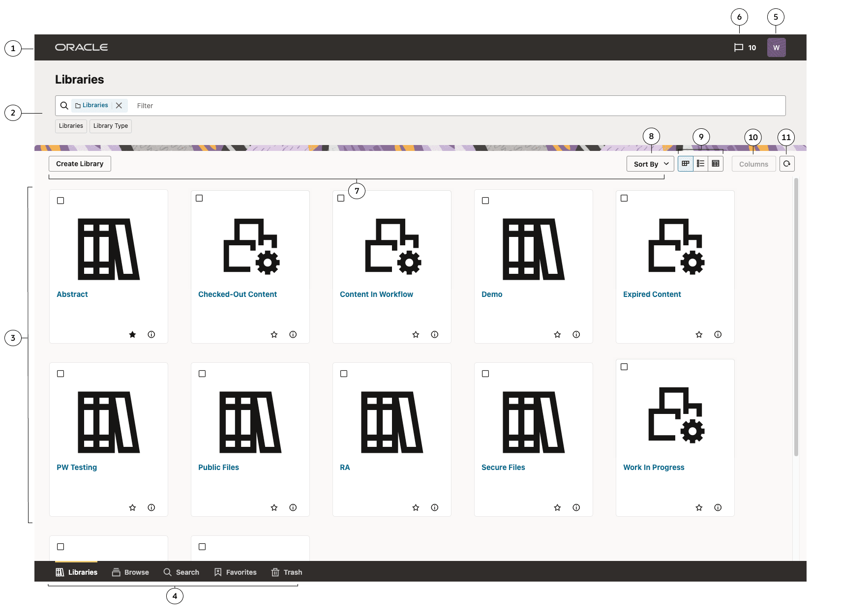Click the vertical scrollbar thumb
This screenshot has width=841, height=616.
pos(796,317)
